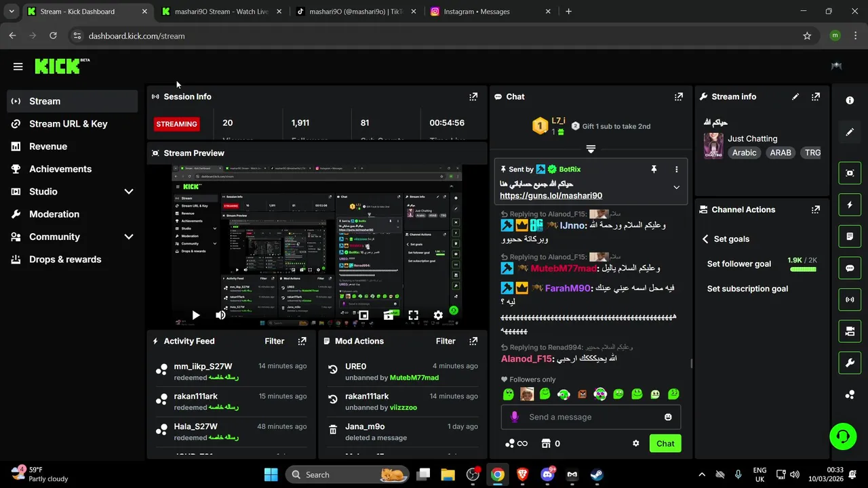The image size is (868, 488).
Task: Open Steam from the Windows taskbar
Action: (x=597, y=474)
